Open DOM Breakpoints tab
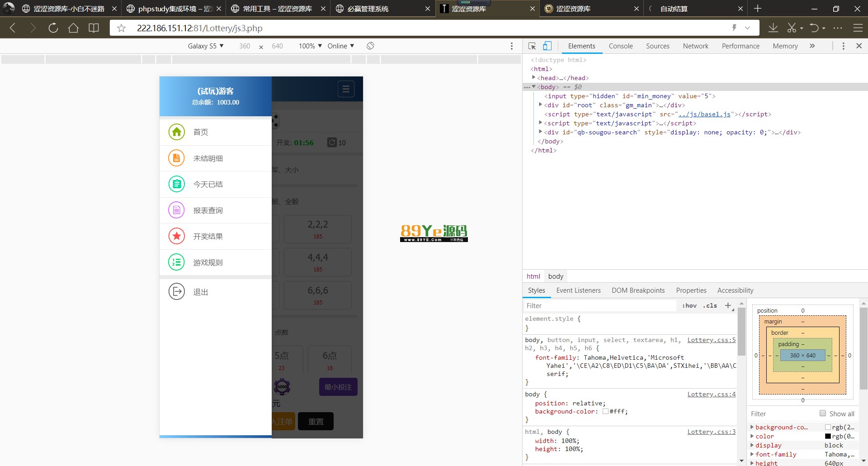This screenshot has width=868, height=466. click(638, 290)
